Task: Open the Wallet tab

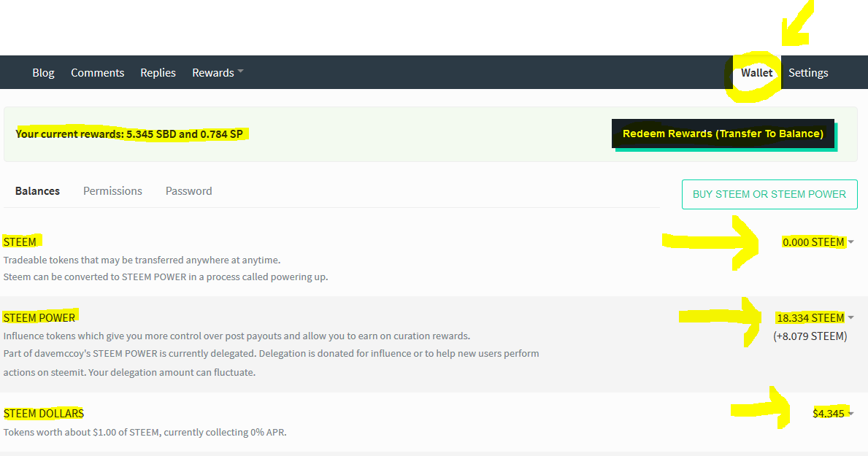Action: point(757,72)
